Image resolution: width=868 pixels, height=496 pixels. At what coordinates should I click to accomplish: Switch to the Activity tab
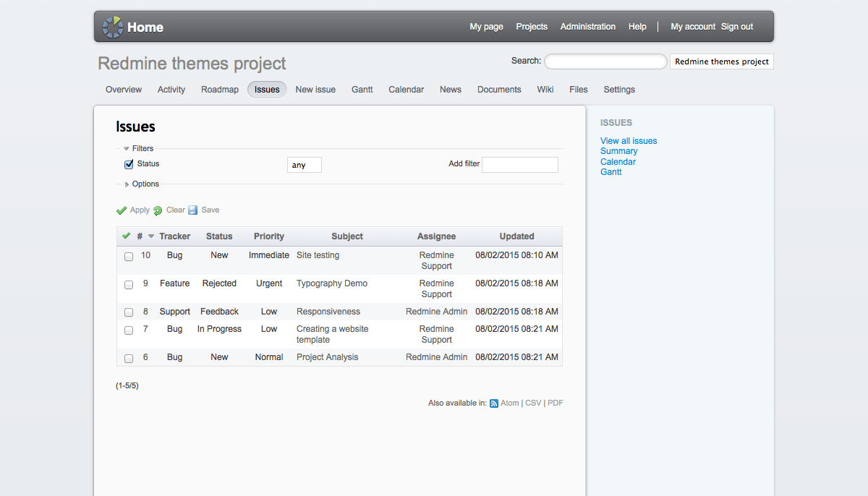[171, 90]
